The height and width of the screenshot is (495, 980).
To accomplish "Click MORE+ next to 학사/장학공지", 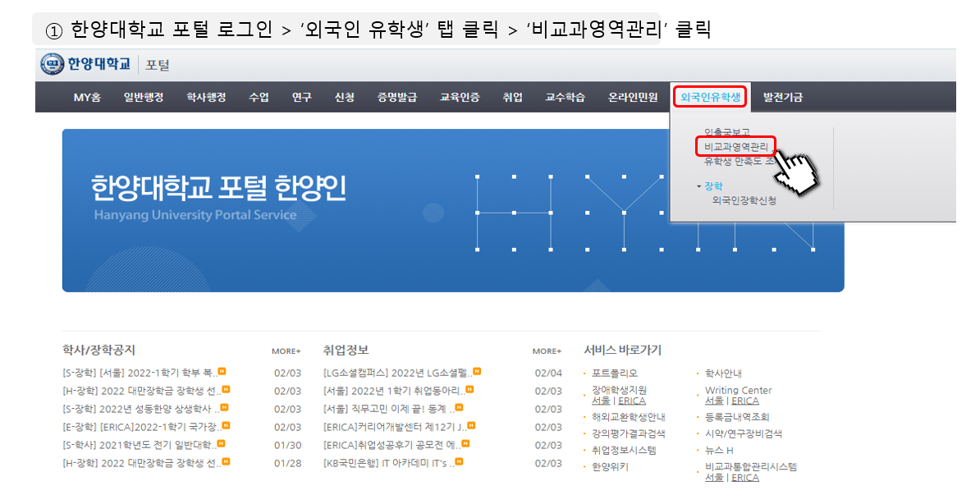I will pyautogui.click(x=286, y=351).
